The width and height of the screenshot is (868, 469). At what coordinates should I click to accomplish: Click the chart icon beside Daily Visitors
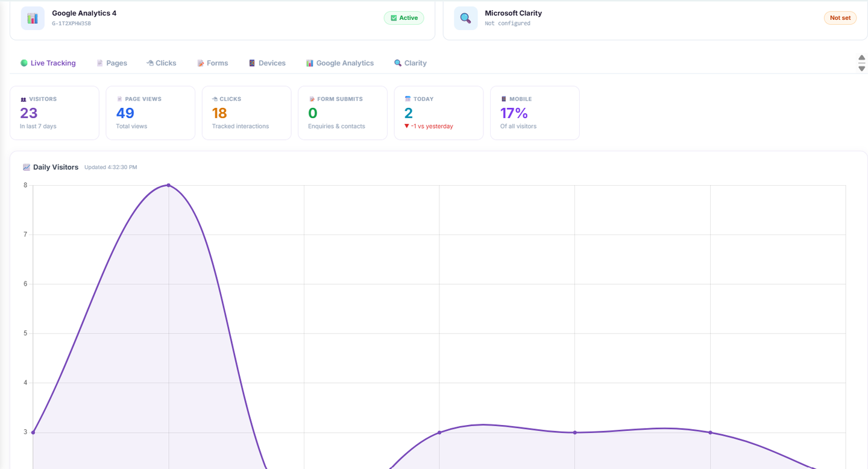[x=27, y=167]
